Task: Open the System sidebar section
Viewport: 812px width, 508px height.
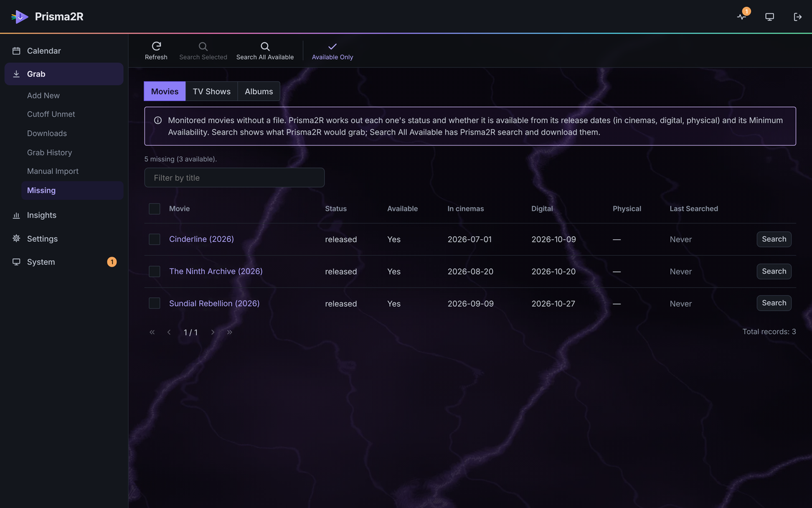Action: click(x=64, y=262)
